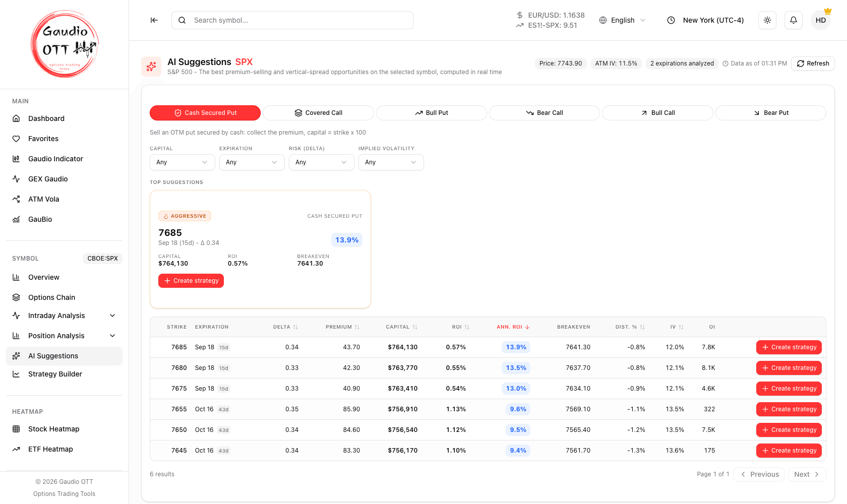Click the EUR/USD: 1.1638 ticker
This screenshot has height=504, width=847.
(x=551, y=15)
